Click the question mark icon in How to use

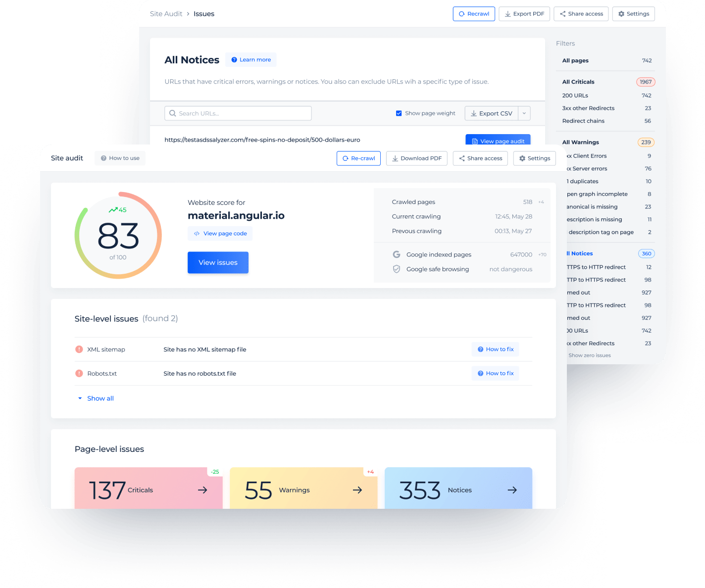[103, 158]
